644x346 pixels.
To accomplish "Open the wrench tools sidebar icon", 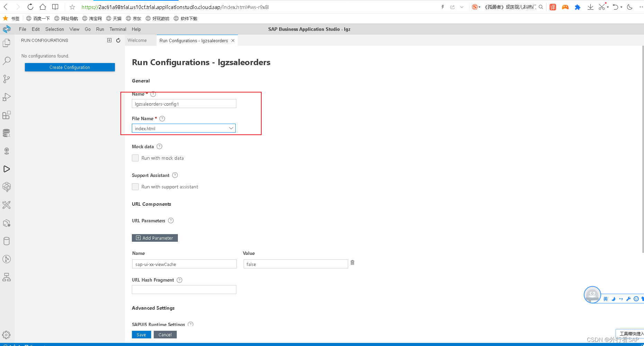I will (7, 205).
